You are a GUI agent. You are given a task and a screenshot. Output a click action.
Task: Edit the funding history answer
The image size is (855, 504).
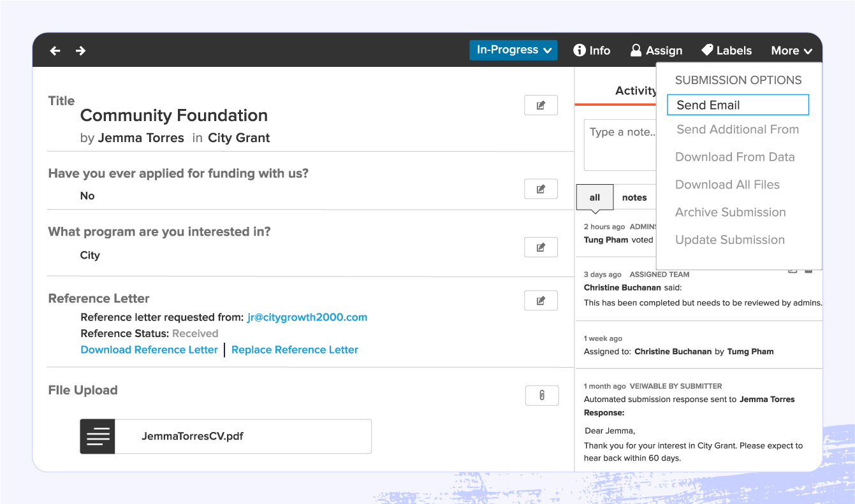coord(541,189)
